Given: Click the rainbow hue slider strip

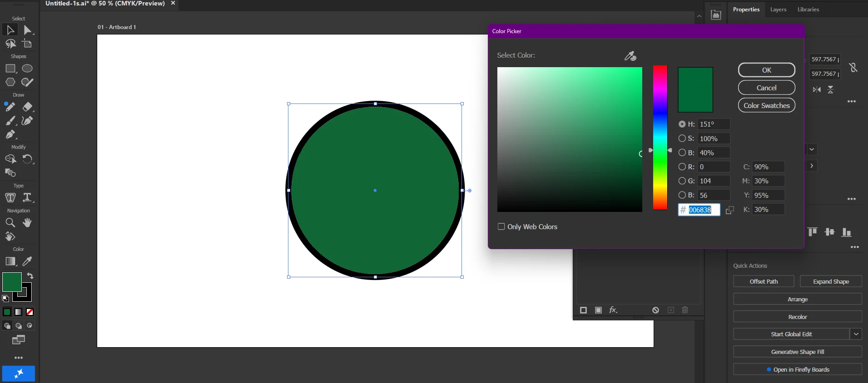Looking at the screenshot, I should tap(660, 137).
